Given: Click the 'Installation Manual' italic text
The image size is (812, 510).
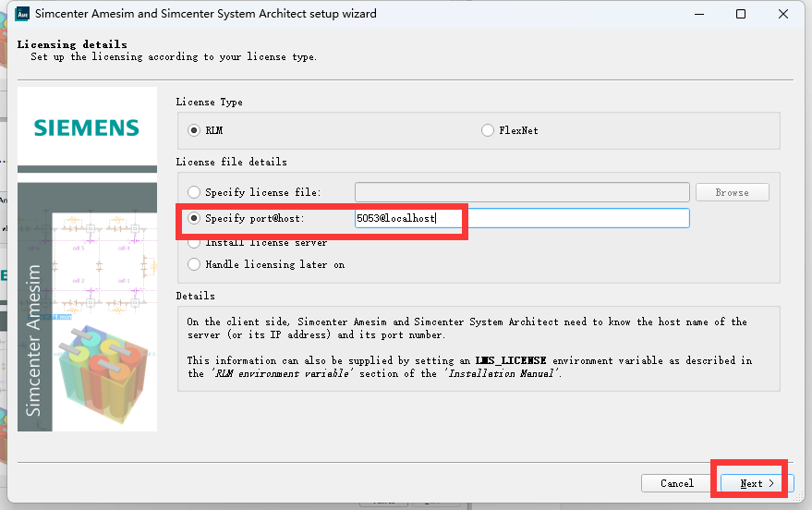Looking at the screenshot, I should (x=502, y=373).
